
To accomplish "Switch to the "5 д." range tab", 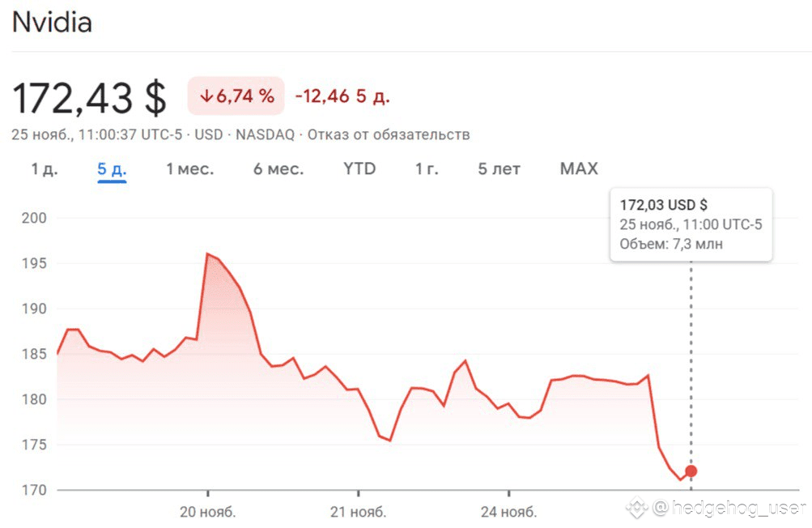I will [x=112, y=169].
